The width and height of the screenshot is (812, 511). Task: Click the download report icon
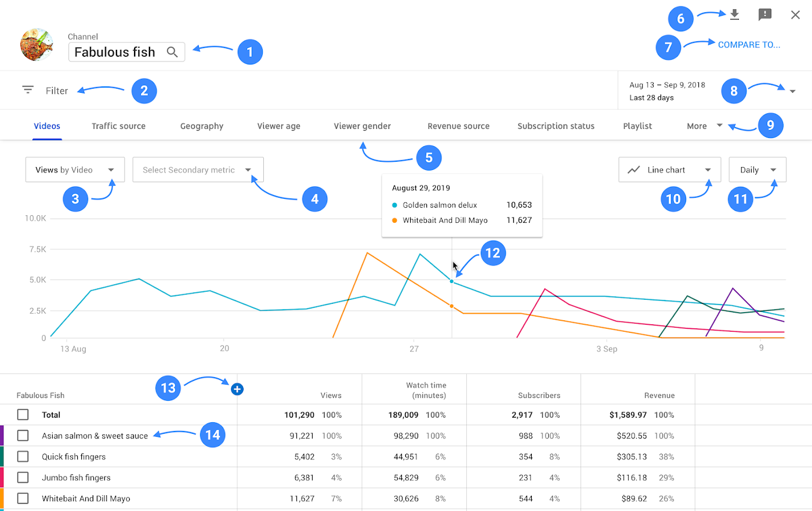734,15
